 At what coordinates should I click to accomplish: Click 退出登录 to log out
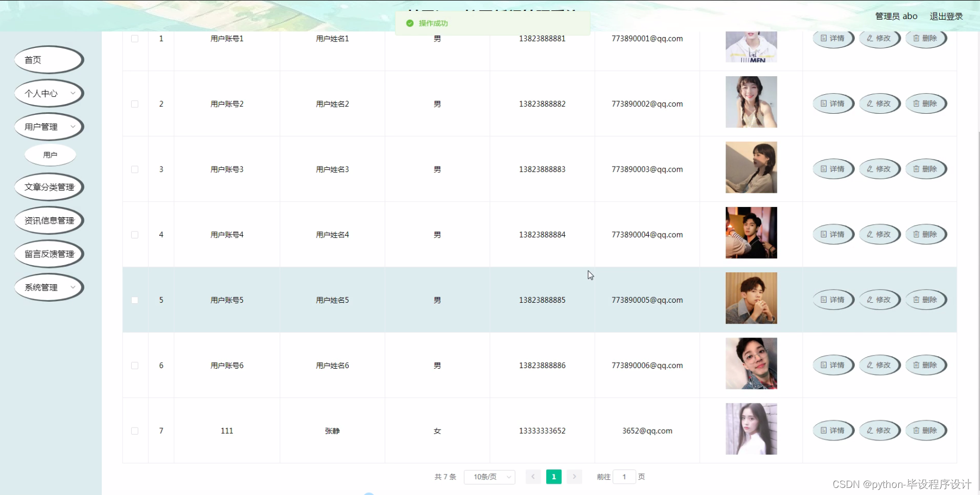(x=946, y=16)
